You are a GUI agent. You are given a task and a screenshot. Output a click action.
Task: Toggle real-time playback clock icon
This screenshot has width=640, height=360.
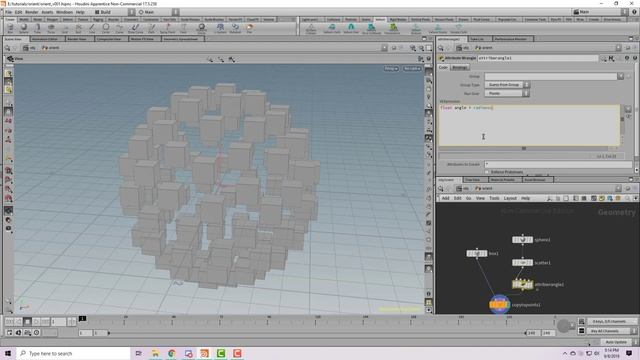click(37, 333)
